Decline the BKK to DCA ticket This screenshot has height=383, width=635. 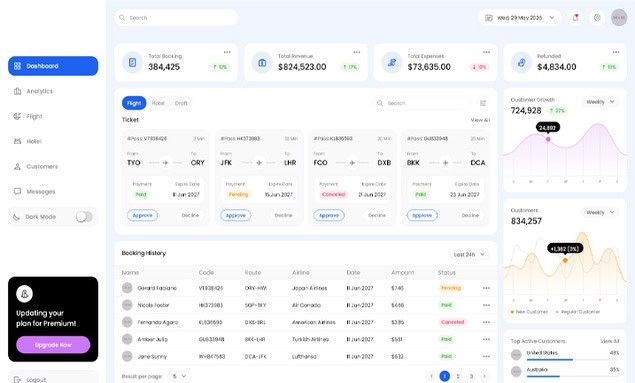coord(470,215)
